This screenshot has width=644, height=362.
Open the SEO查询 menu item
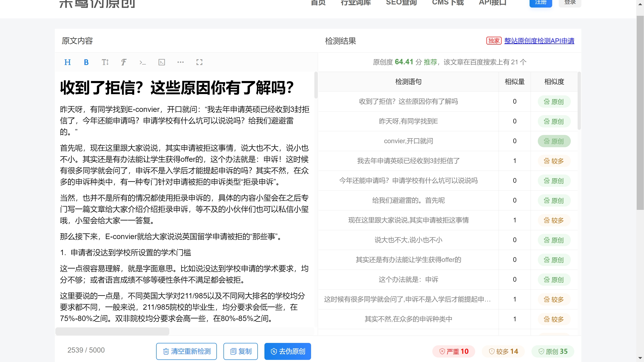coord(401,3)
